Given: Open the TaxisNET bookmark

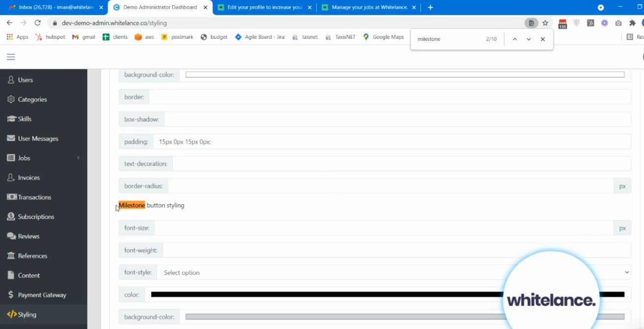Looking at the screenshot, I should 340,37.
